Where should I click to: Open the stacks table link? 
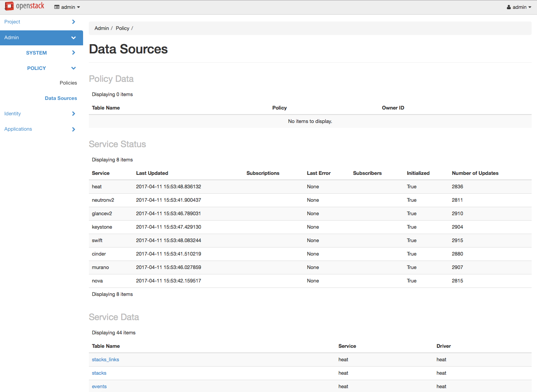pos(99,373)
